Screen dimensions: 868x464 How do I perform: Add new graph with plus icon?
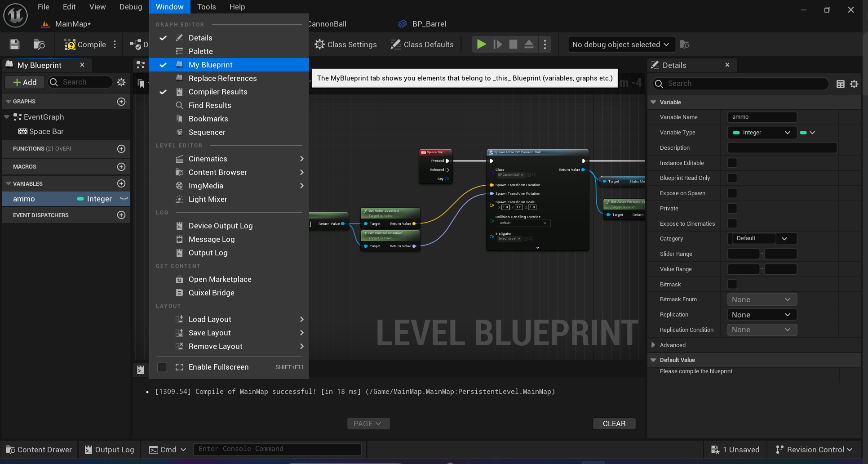tap(121, 102)
